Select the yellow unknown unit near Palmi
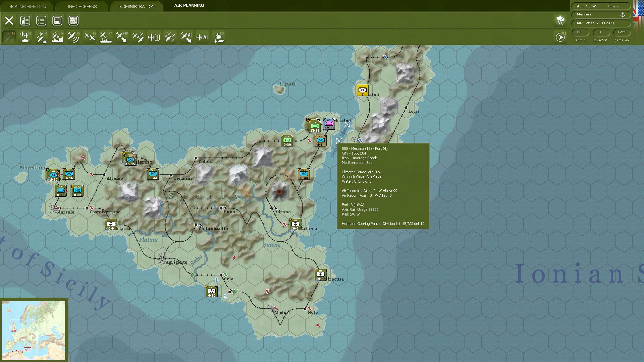Screen dimensions: 644x362 (363, 90)
